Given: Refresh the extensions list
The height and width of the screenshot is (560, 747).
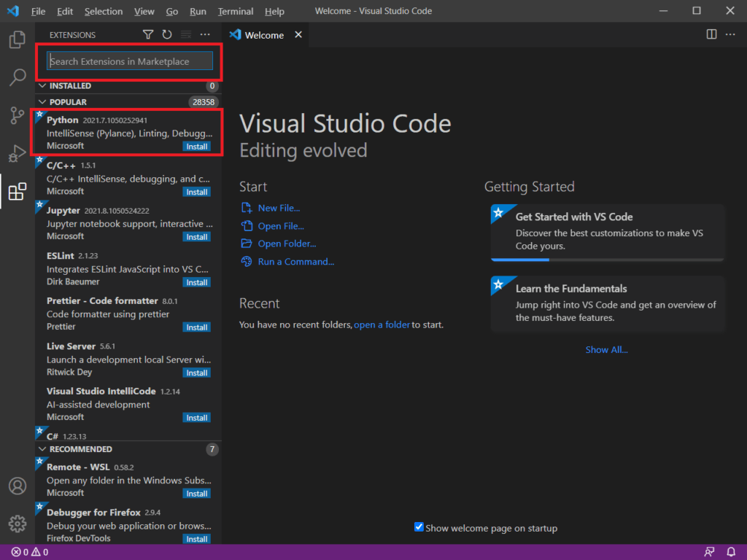Looking at the screenshot, I should pos(166,34).
